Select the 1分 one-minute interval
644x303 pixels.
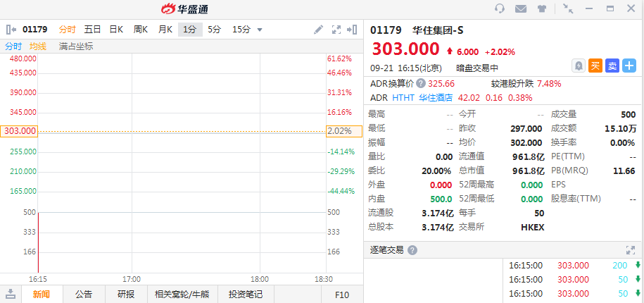coord(190,30)
